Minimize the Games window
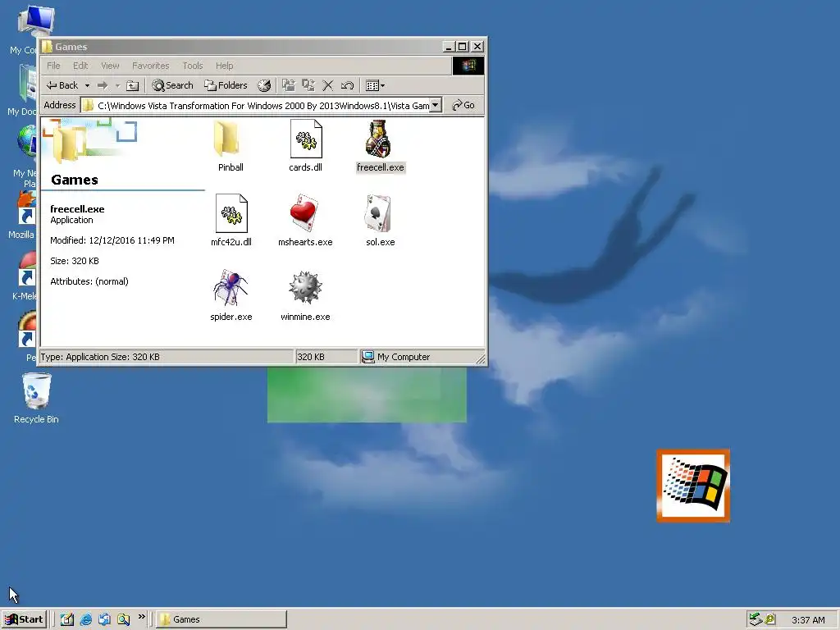 [x=449, y=47]
